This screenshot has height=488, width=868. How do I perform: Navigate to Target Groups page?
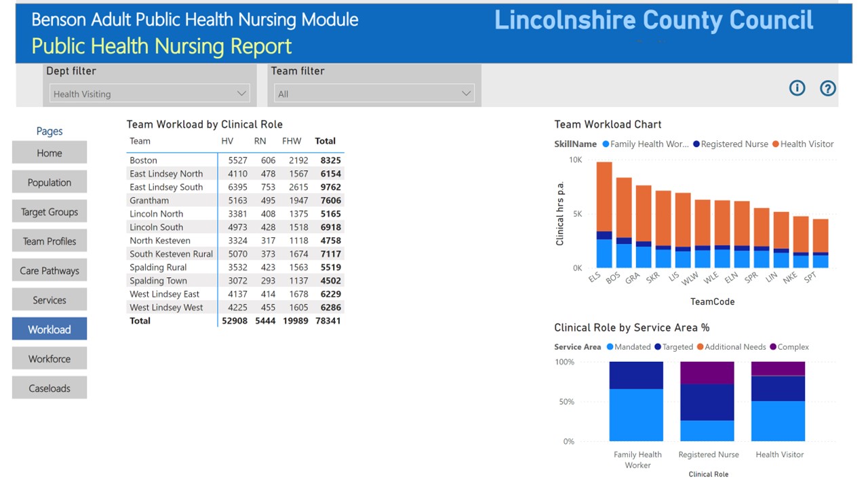coord(50,212)
